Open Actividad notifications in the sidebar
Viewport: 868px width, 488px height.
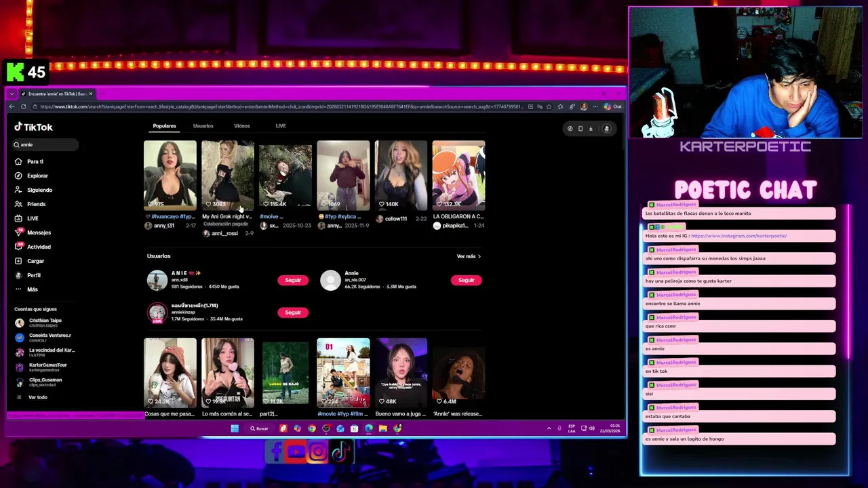(x=33, y=247)
